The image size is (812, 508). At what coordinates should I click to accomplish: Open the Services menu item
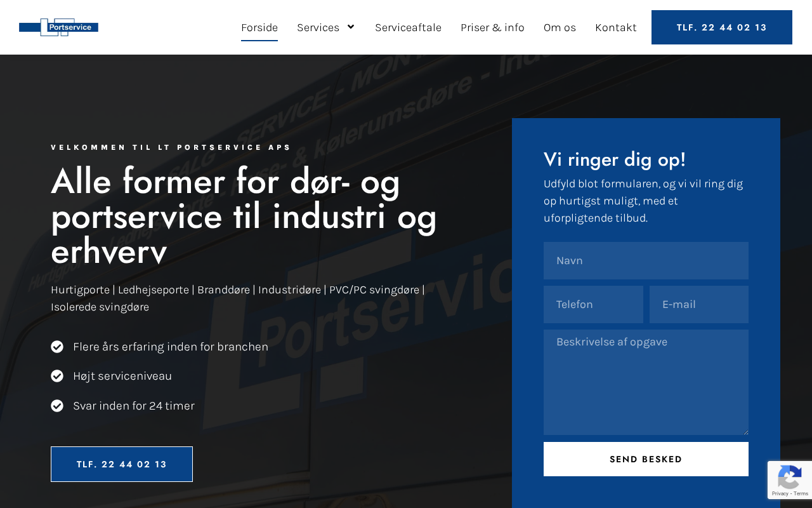[318, 27]
